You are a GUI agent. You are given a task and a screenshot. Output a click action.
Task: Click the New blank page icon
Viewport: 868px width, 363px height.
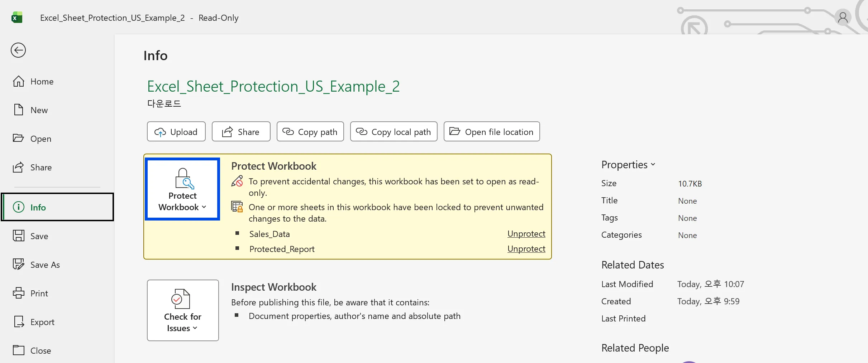[x=19, y=110]
